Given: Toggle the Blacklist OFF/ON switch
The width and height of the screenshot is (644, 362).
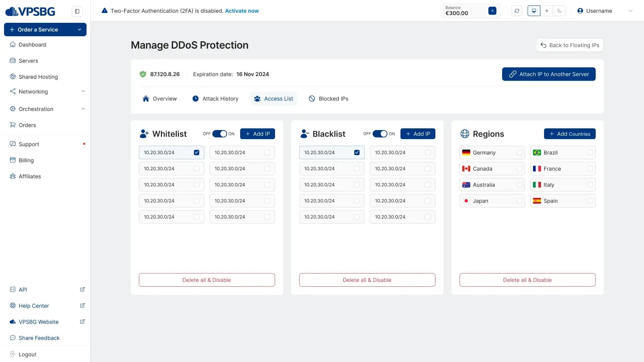Looking at the screenshot, I should point(380,134).
